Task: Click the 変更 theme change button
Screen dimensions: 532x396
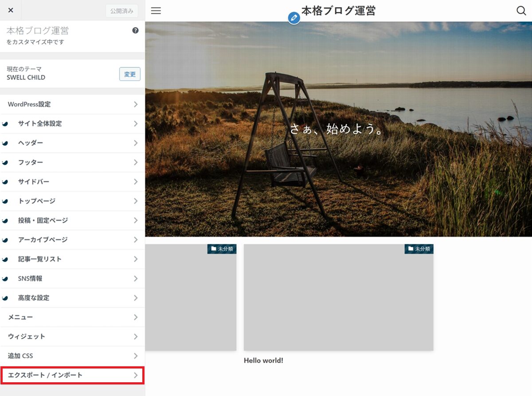Action: (129, 74)
